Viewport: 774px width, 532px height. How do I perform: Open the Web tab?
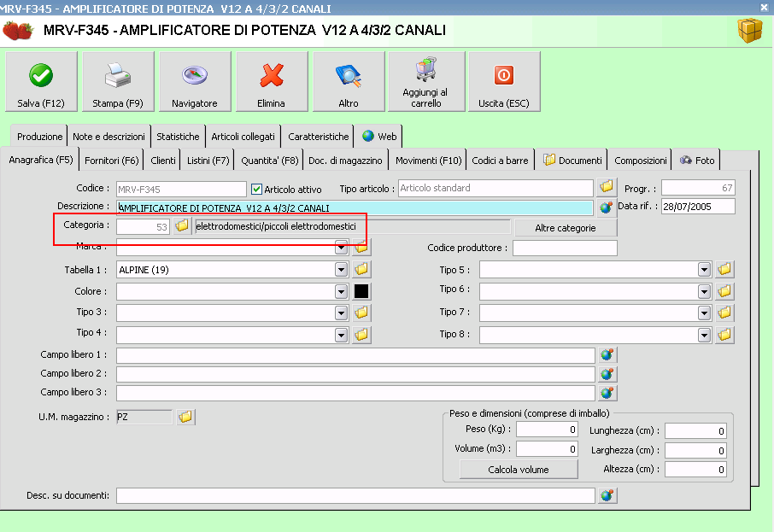pyautogui.click(x=379, y=137)
